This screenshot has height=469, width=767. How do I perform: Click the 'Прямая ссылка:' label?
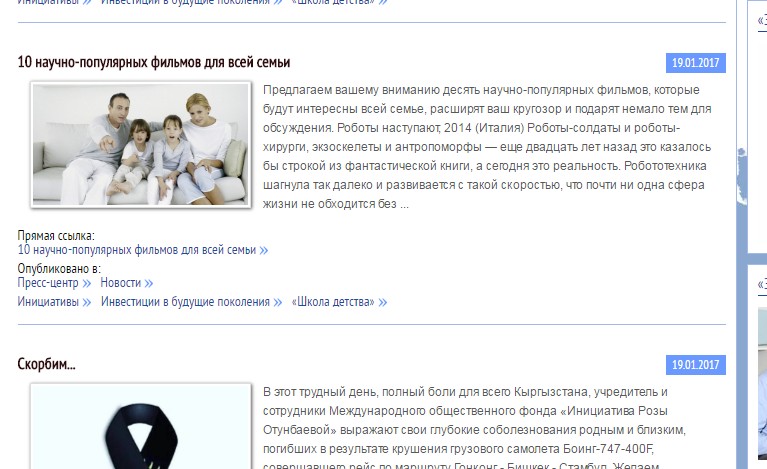click(x=56, y=236)
